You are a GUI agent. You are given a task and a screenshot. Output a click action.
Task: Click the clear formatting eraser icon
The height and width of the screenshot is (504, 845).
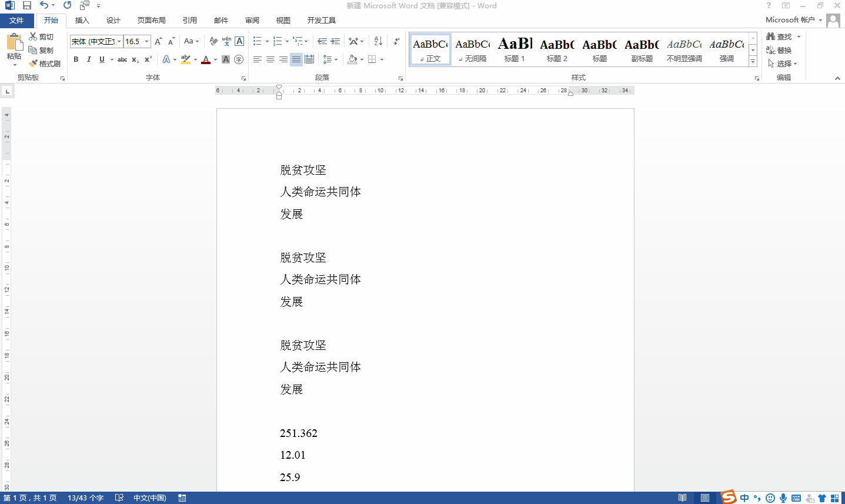click(213, 41)
